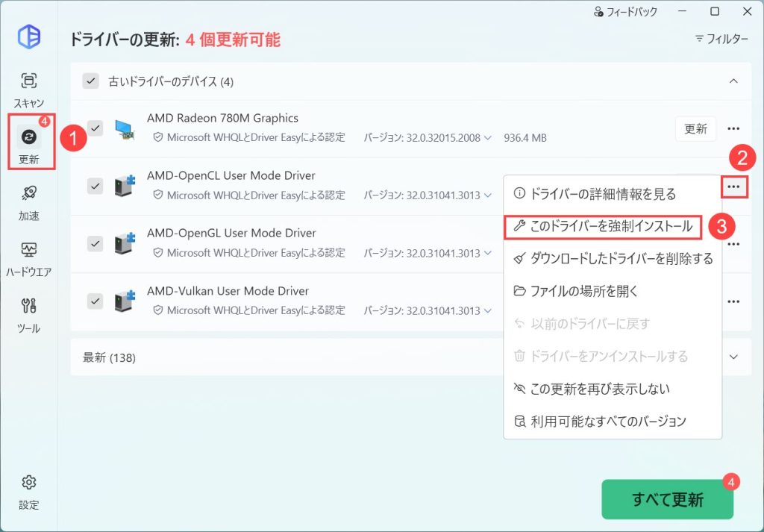Click the green すべて更新 button
Screen dimensions: 764x532
tap(667, 499)
